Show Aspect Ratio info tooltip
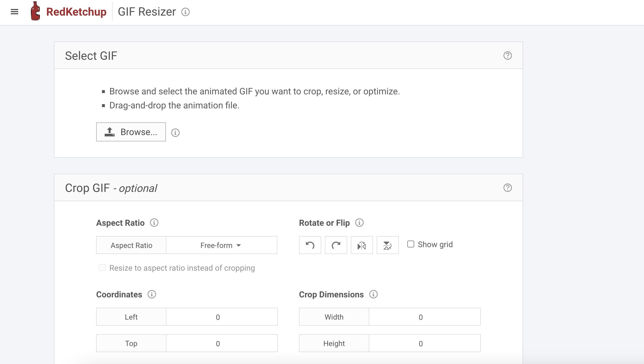This screenshot has width=644, height=364. [x=154, y=223]
